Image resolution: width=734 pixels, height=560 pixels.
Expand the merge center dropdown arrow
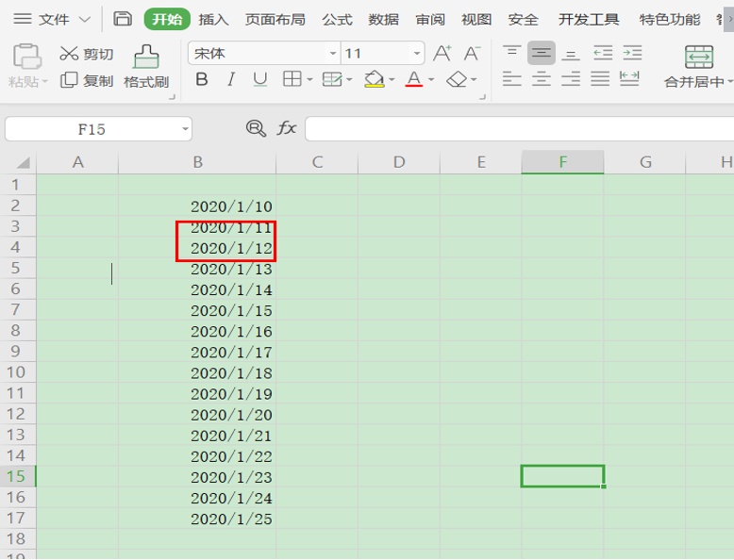coord(730,82)
